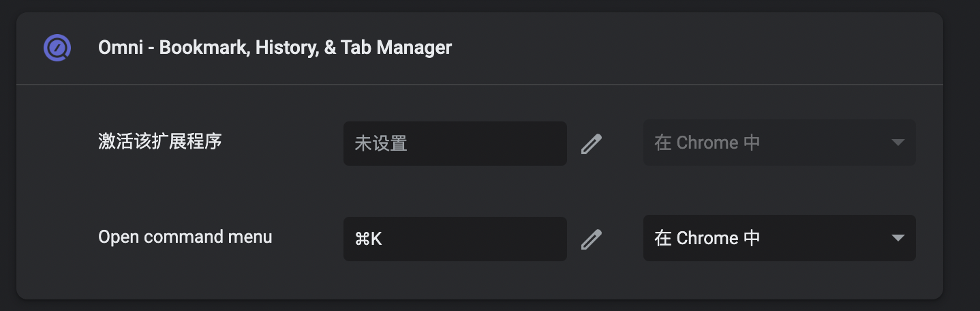
Task: Click the 激活该扩展程序 label
Action: point(160,142)
